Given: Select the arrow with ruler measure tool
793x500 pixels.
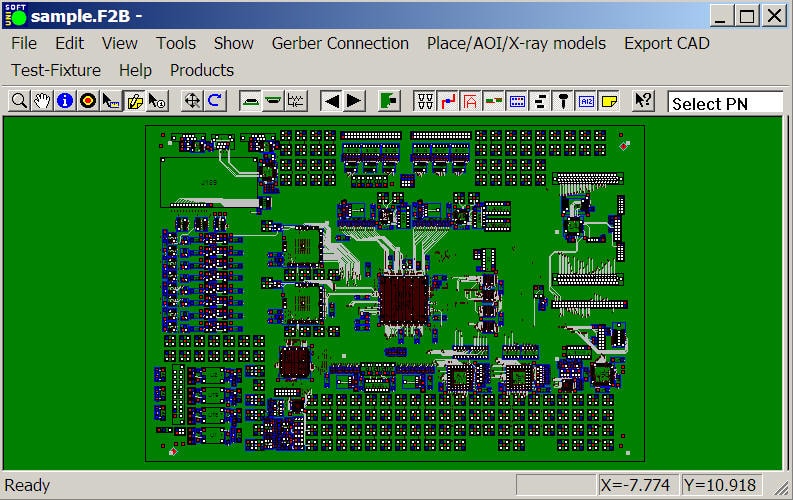Looking at the screenshot, I should pyautogui.click(x=111, y=101).
